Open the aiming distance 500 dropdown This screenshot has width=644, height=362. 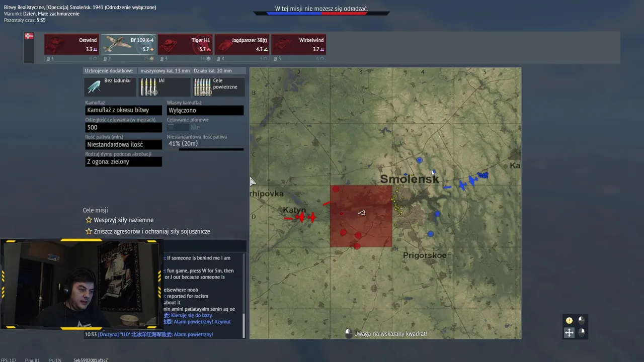point(123,127)
